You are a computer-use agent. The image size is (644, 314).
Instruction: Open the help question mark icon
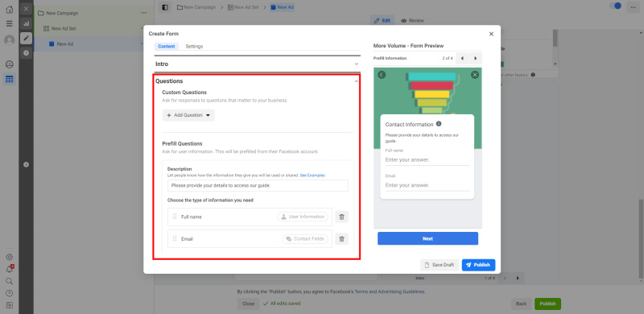(x=9, y=293)
